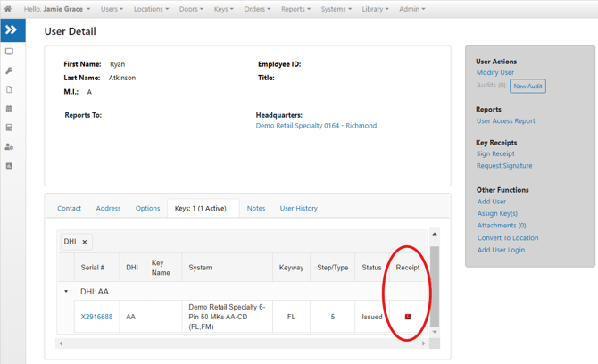The image size is (598, 364).
Task: Collapse the DHI: AA group row
Action: coord(66,292)
